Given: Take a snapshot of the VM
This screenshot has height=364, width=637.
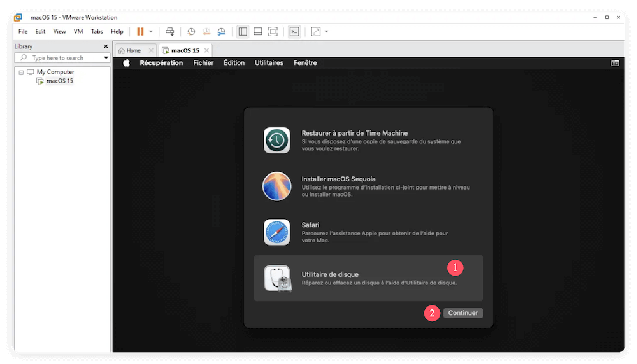Looking at the screenshot, I should (x=191, y=32).
